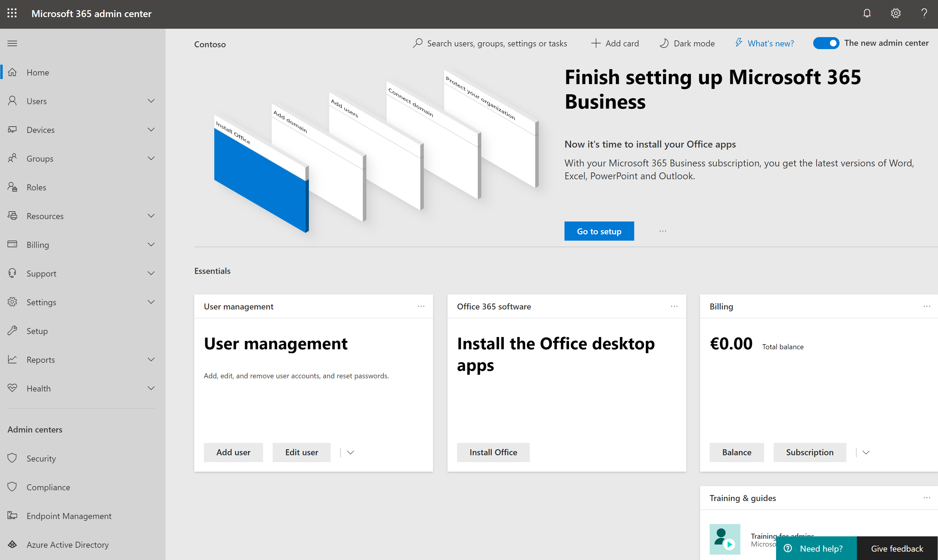Click the Give feedback button
Viewport: 938px width, 560px height.
897,548
